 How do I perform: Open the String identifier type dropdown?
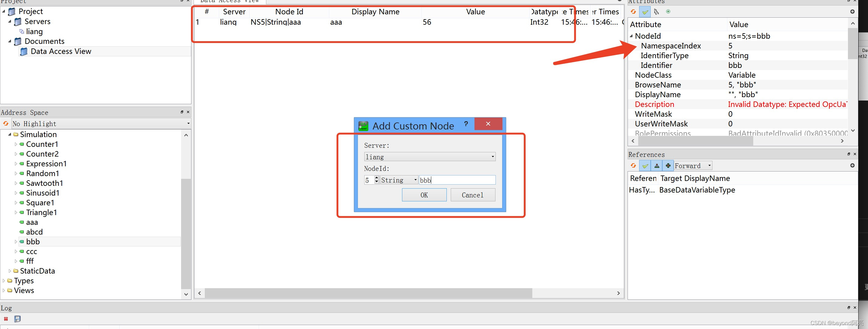pos(399,180)
